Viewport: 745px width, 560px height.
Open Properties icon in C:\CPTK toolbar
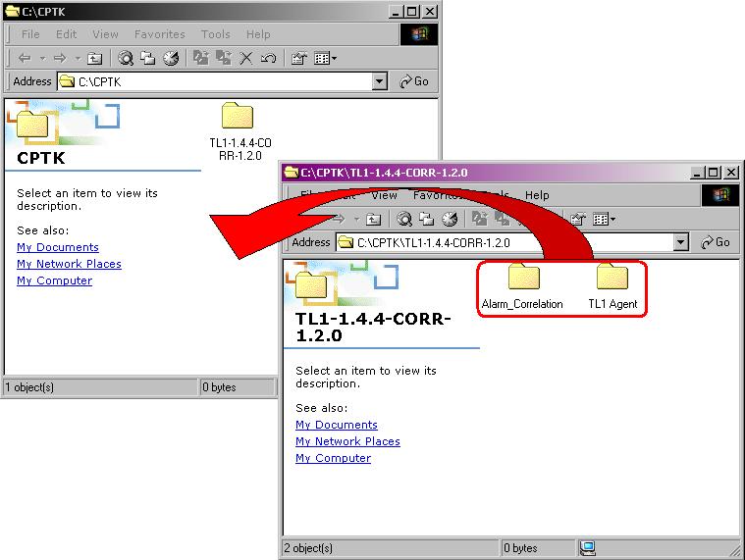tap(298, 59)
